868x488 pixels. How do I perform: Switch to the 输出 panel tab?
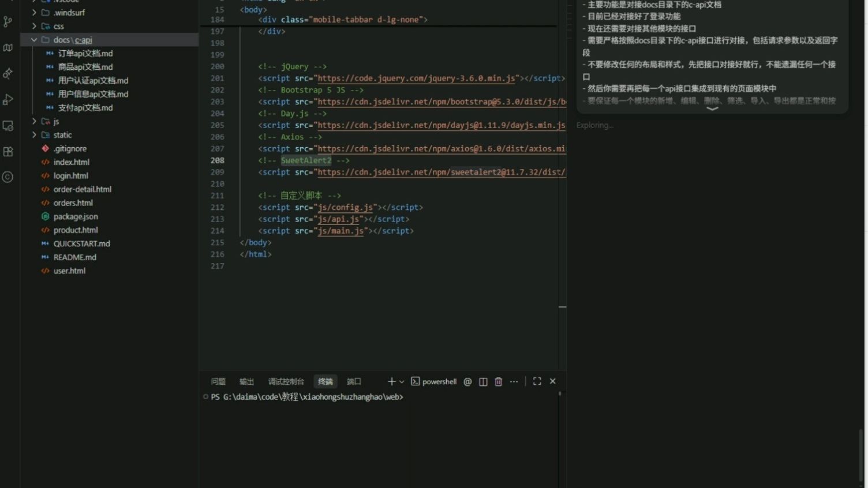247,381
